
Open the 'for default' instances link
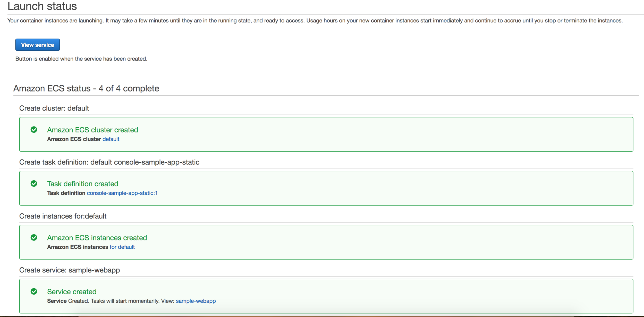point(122,247)
